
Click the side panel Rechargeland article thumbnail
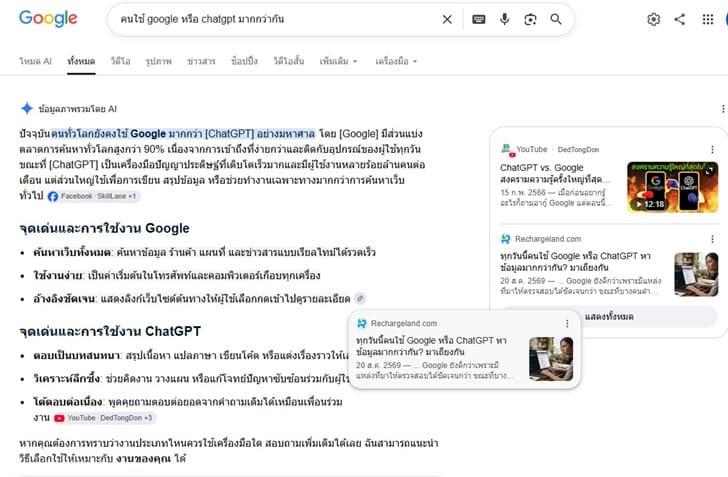click(696, 274)
